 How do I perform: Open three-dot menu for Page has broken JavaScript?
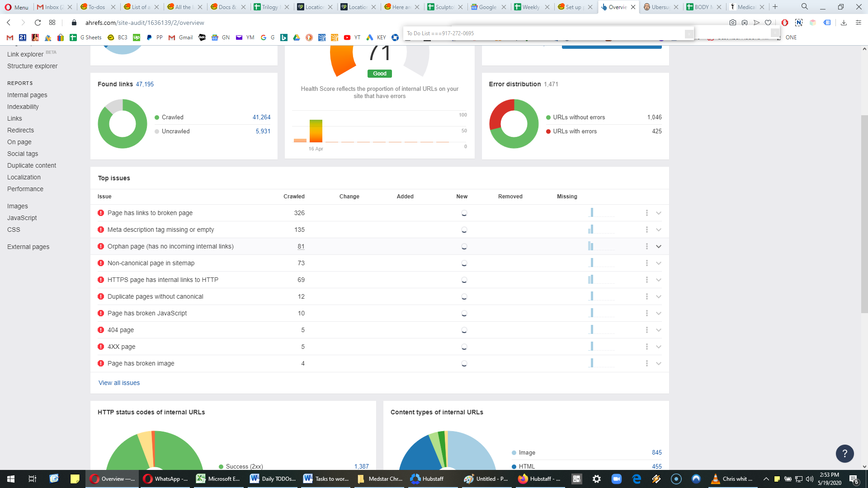point(646,313)
